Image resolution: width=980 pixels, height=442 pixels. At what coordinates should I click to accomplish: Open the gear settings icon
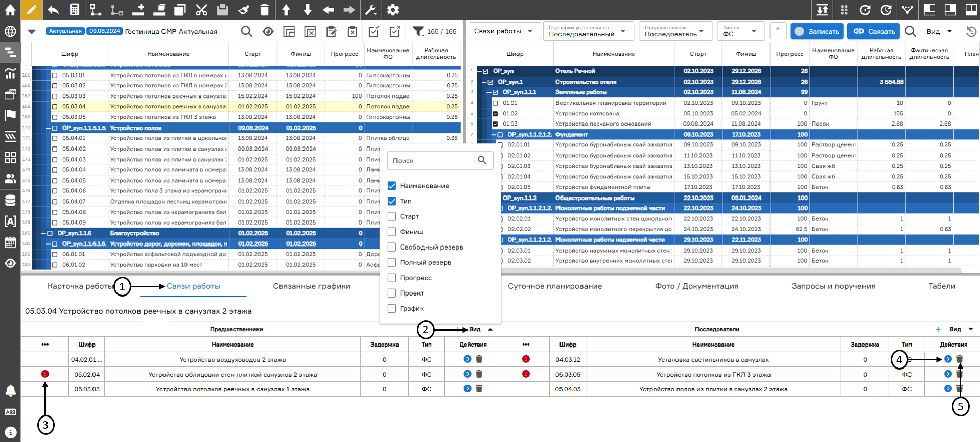(x=392, y=10)
